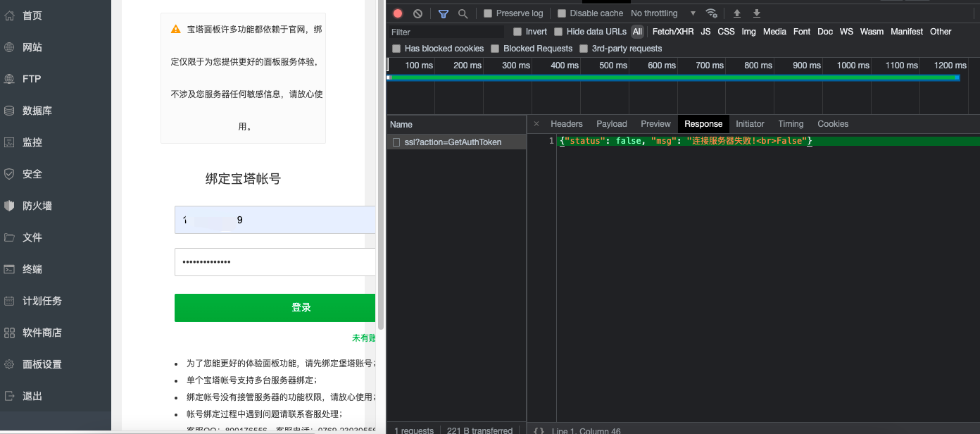Filter requests by Manifest type
This screenshot has width=980, height=434.
click(907, 32)
